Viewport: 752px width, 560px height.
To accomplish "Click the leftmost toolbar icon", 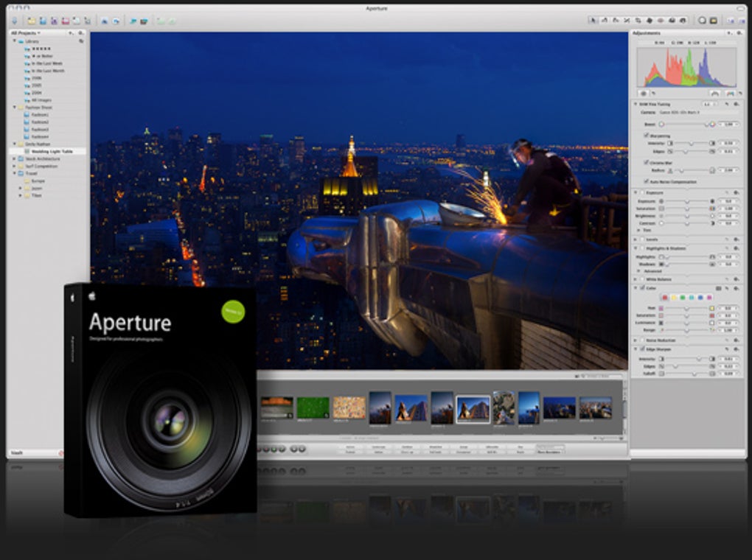I will coord(15,21).
